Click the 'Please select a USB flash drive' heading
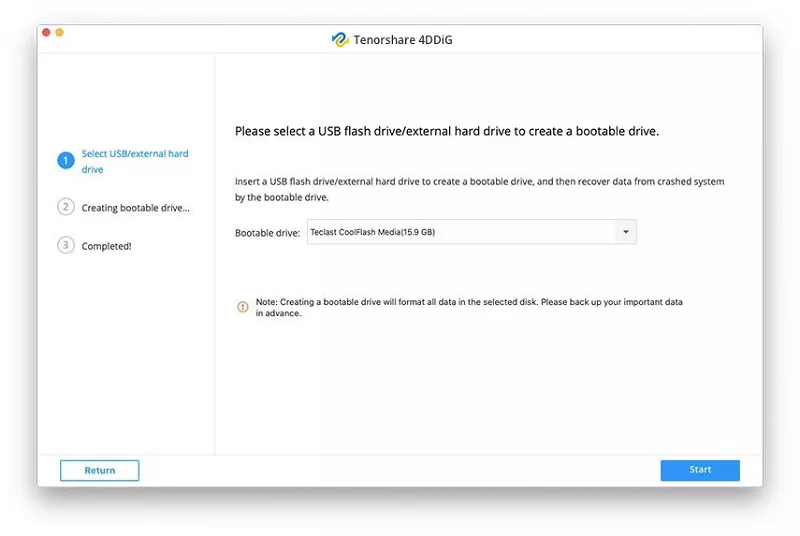The image size is (800, 536). pos(447,132)
